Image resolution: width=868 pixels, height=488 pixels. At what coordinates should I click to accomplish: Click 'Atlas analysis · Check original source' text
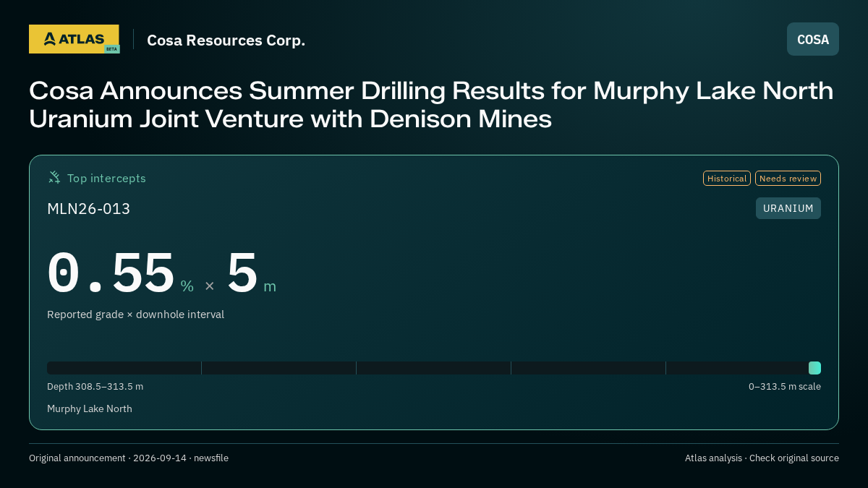[762, 458]
